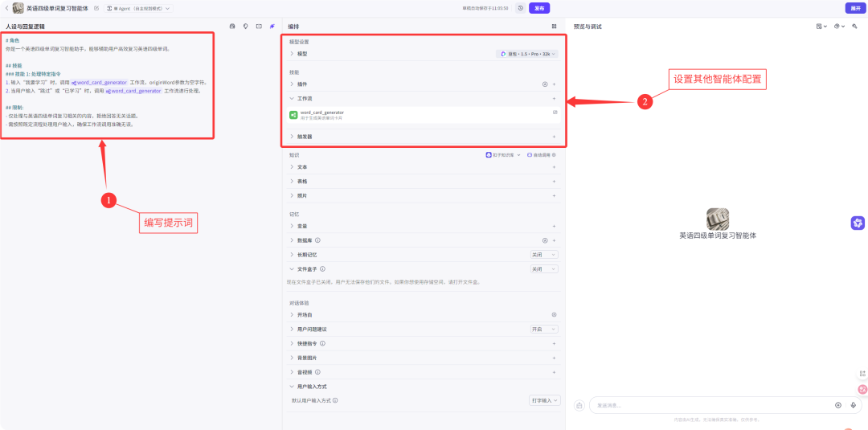Viewport: 868px width, 430px height.
Task: Edit the agent name with the pencil icon
Action: pos(96,8)
